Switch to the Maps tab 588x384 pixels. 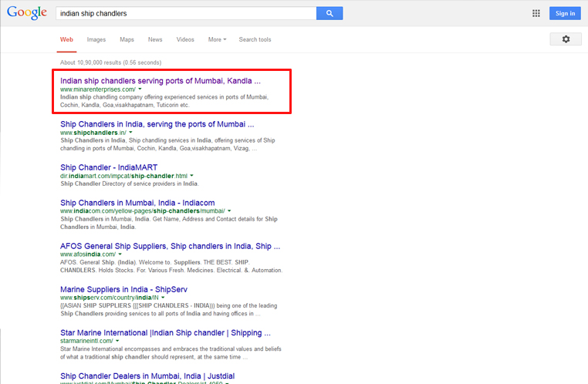(x=127, y=39)
